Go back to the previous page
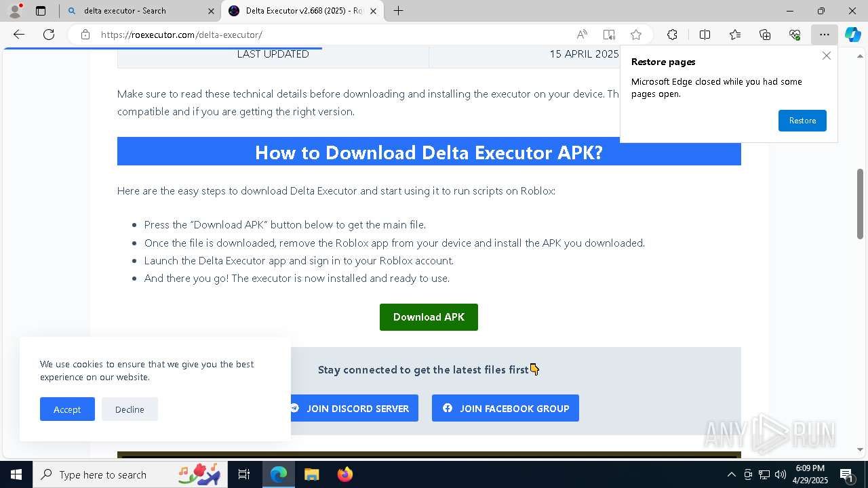 pyautogui.click(x=19, y=35)
